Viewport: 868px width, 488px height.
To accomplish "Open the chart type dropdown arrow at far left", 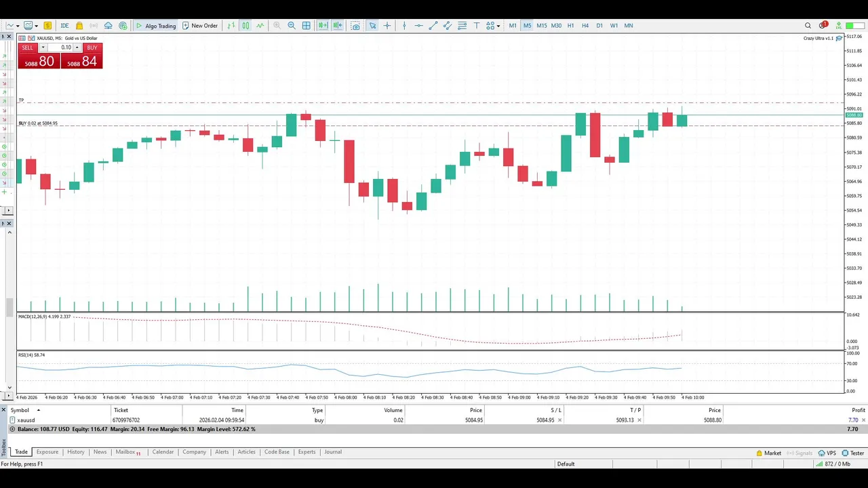I will click(x=18, y=26).
